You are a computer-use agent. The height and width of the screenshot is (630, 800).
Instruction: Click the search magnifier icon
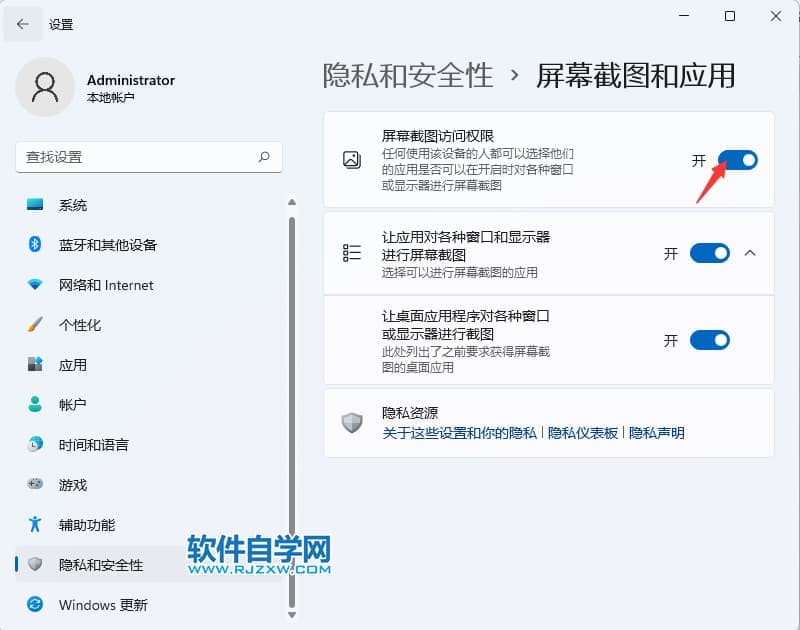264,157
